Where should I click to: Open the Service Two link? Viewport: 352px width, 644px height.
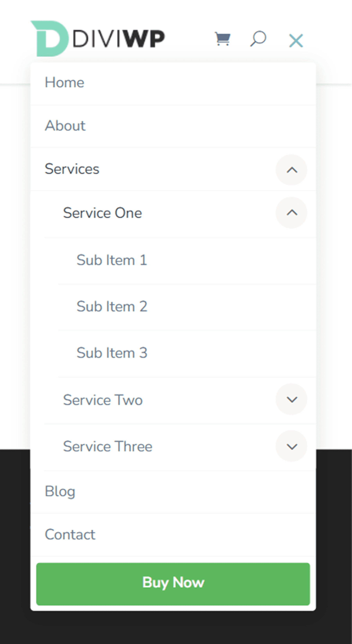pyautogui.click(x=103, y=400)
